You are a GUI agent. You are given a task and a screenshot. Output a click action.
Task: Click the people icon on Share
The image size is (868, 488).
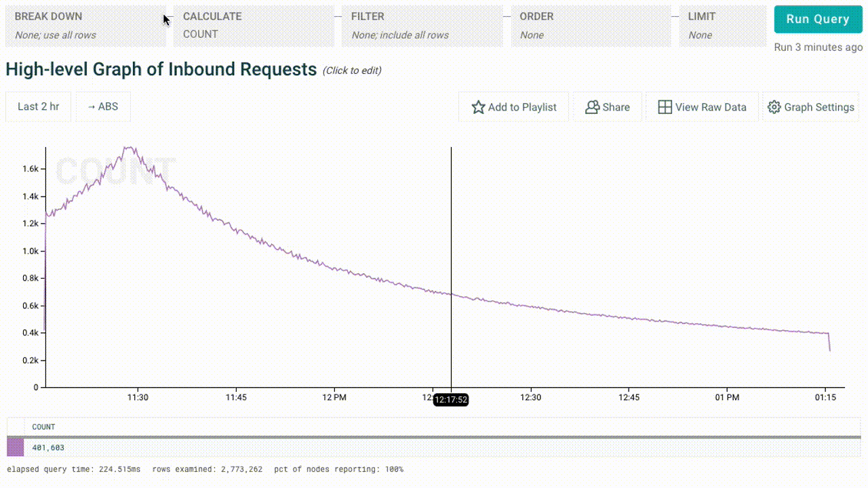[593, 107]
